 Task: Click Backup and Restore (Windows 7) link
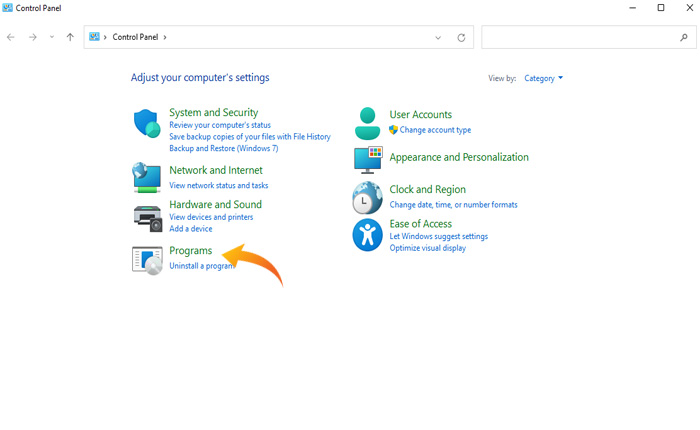tap(223, 148)
